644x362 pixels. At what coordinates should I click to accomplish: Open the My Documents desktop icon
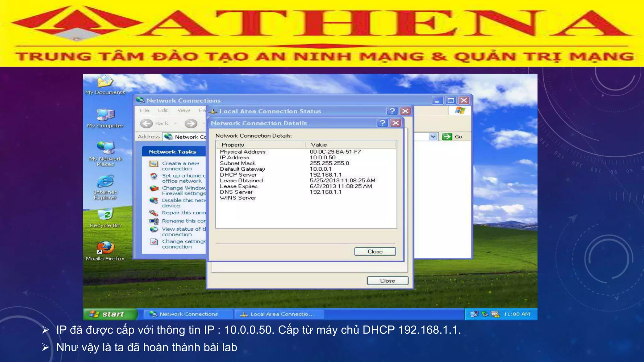tap(105, 84)
